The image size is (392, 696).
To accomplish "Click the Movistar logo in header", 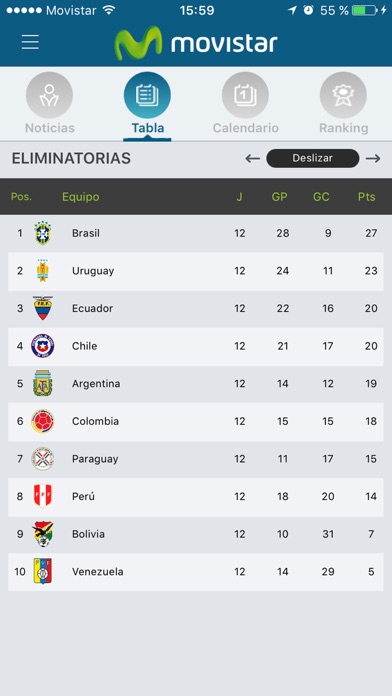I will [x=196, y=43].
